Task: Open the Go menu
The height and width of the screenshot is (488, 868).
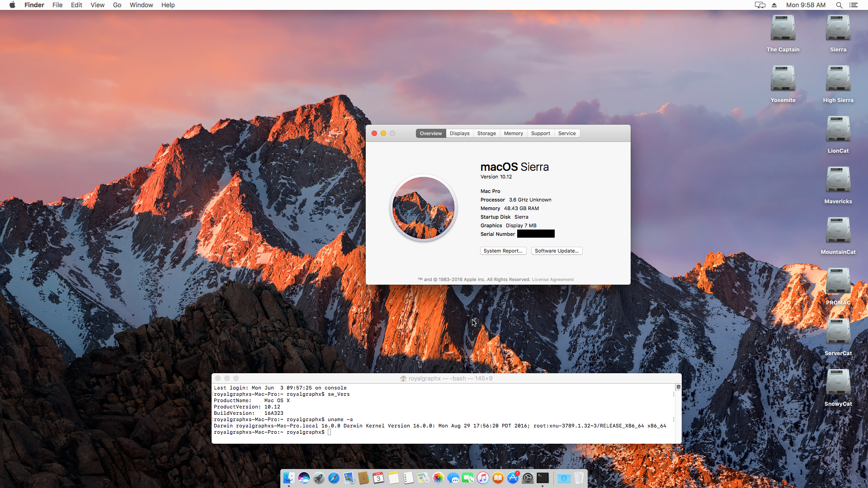Action: [117, 5]
